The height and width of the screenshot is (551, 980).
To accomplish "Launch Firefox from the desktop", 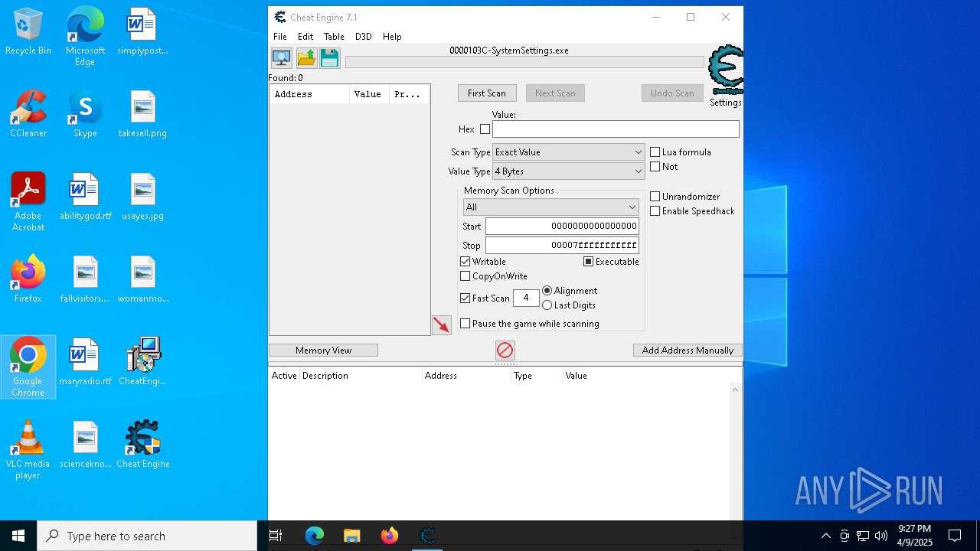I will click(x=28, y=280).
